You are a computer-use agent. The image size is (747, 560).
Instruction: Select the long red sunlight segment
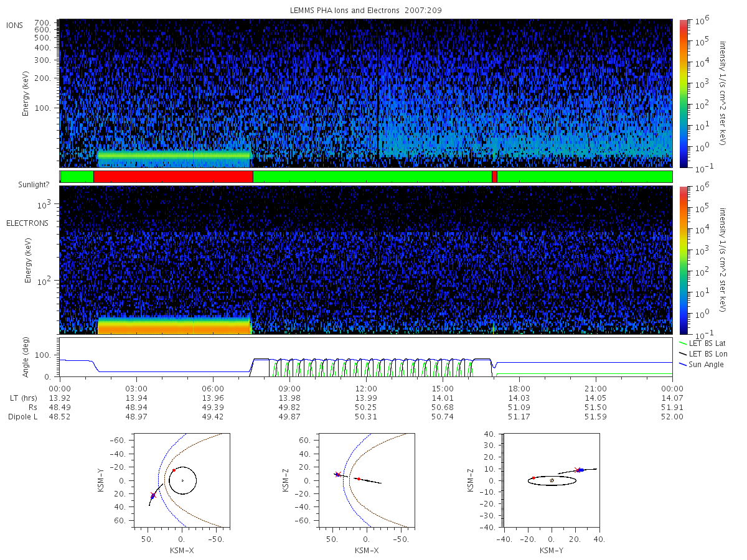[173, 177]
